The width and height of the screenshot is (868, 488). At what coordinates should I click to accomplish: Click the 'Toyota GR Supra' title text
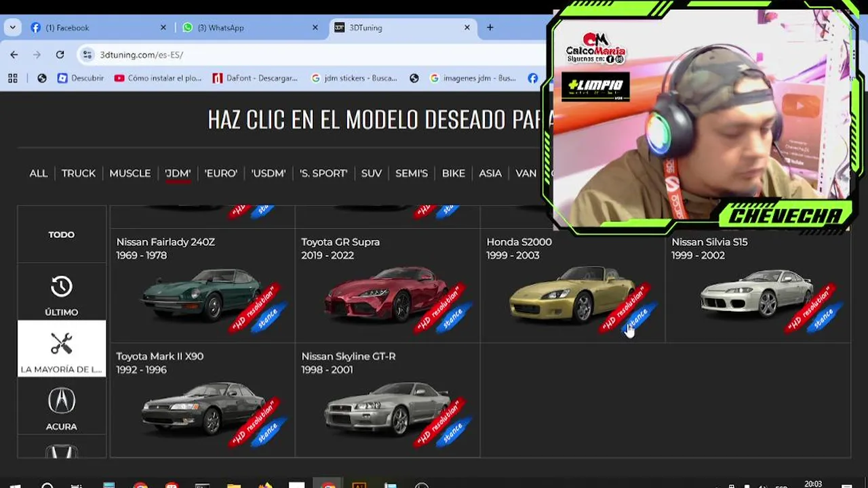[x=340, y=242]
